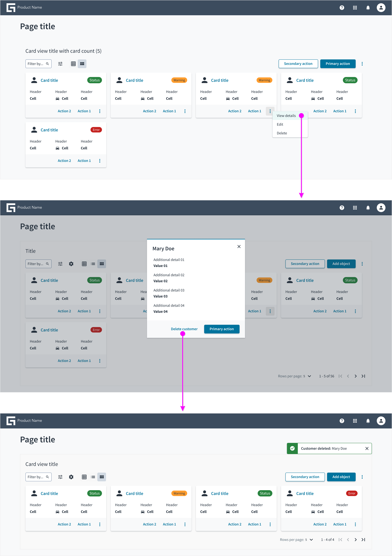Choose View details in the open card menu
The width and height of the screenshot is (392, 556).
(290, 116)
